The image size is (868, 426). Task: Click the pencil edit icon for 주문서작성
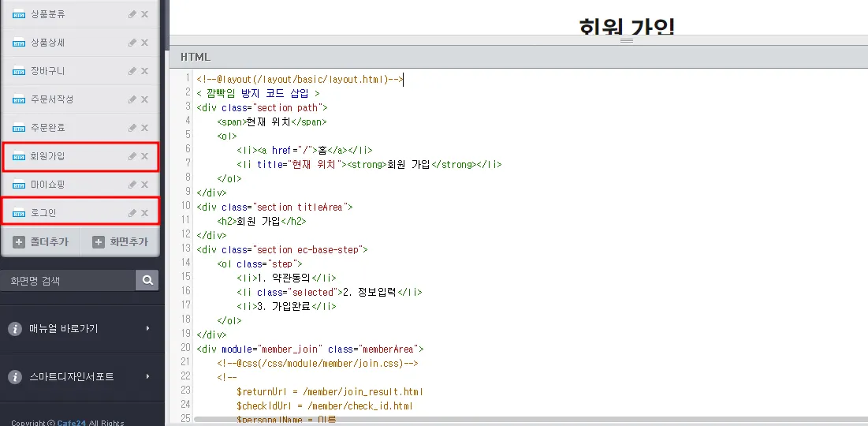point(132,99)
